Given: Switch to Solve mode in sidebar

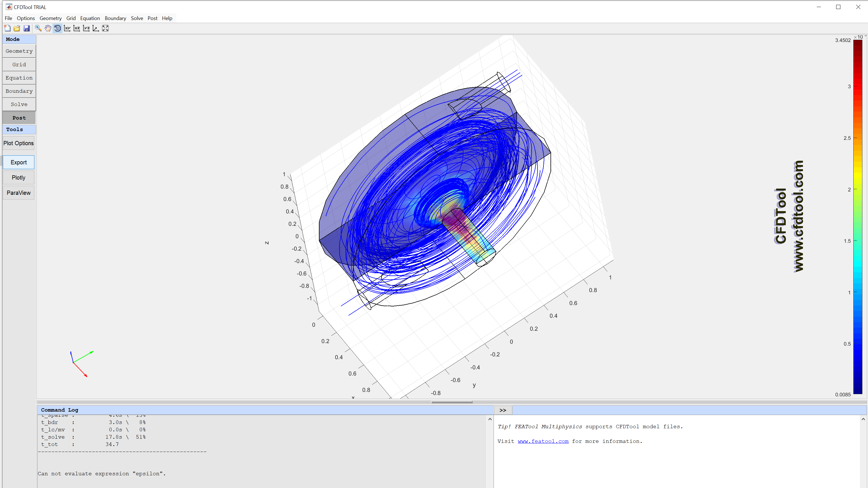Looking at the screenshot, I should coord(19,104).
